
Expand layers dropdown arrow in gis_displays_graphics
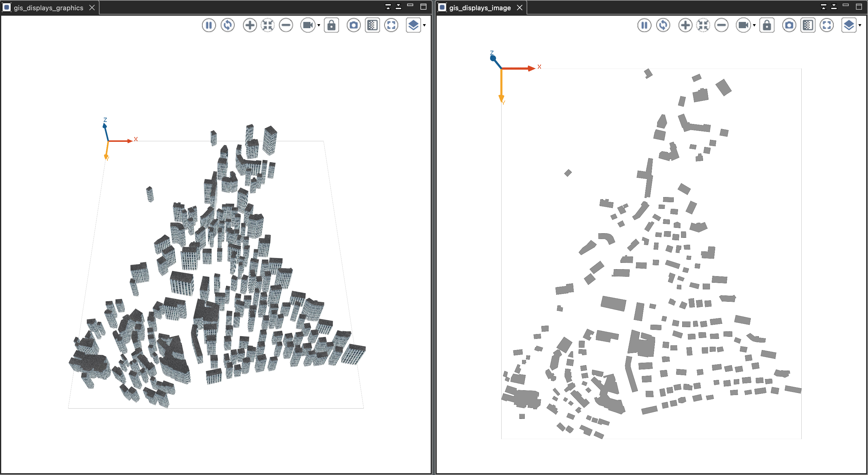pos(425,25)
